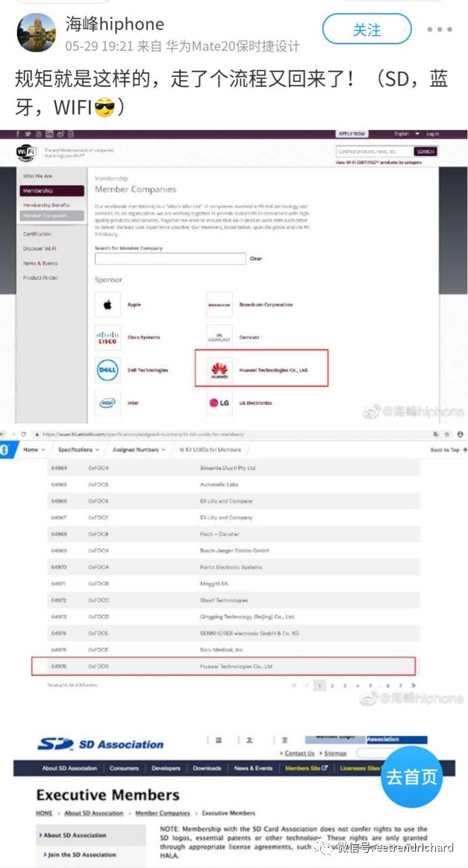Click the Log in link on the Wi-Fi site

[433, 134]
